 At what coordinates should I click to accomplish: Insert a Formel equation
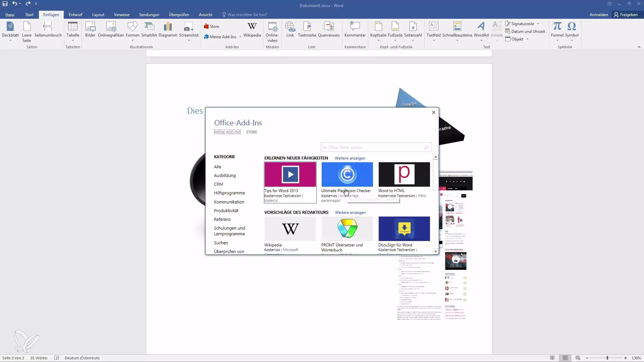coord(557,31)
